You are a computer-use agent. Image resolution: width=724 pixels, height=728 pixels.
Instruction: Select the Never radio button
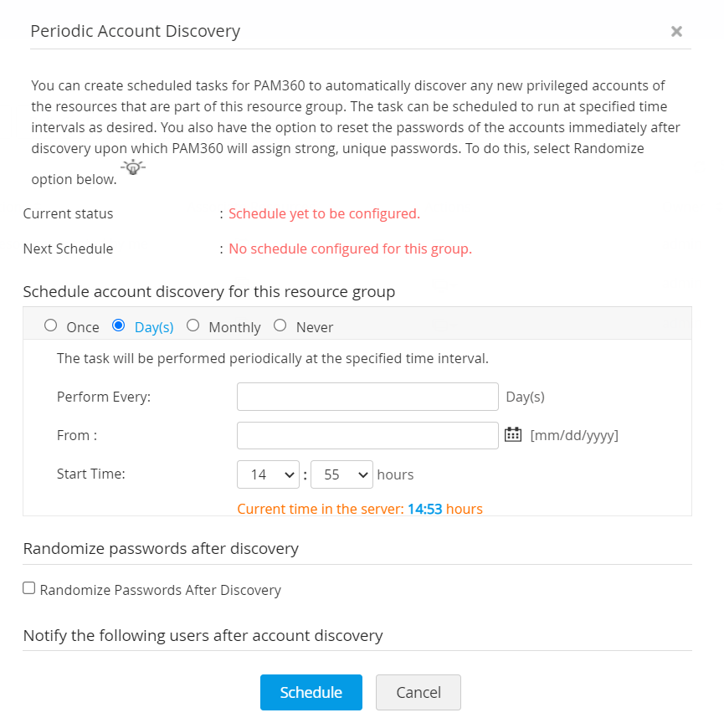click(x=280, y=326)
